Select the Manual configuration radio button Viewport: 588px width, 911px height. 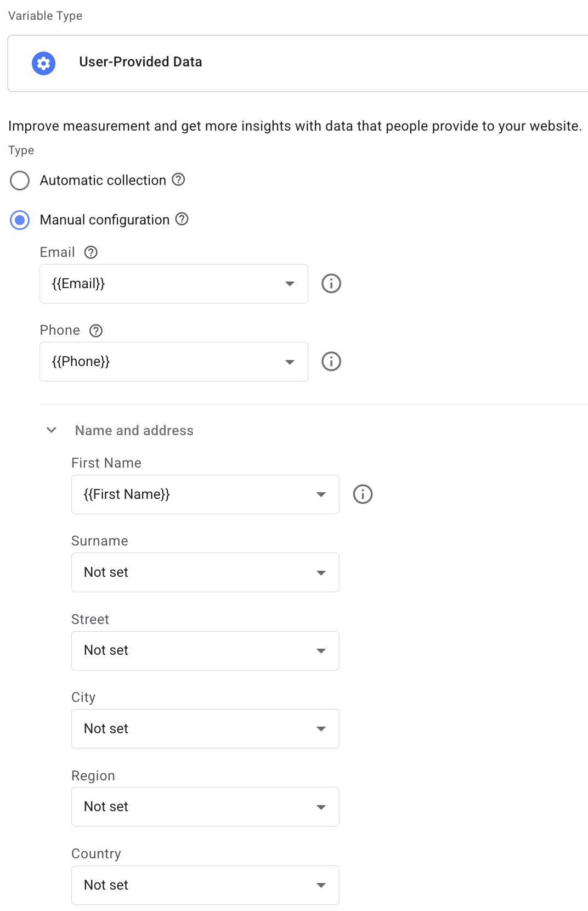pyautogui.click(x=20, y=220)
